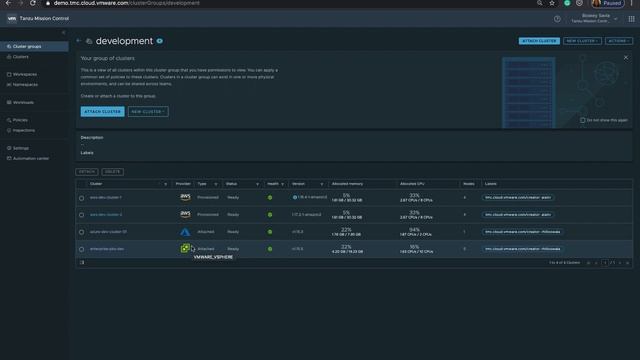Select the Azure cluster row radio button
This screenshot has height=360, width=640.
pyautogui.click(x=82, y=232)
